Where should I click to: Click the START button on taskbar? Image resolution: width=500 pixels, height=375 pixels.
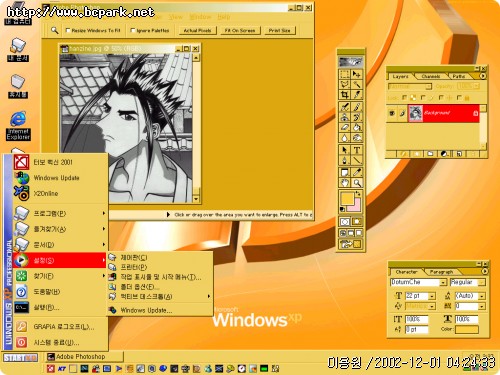tap(20, 358)
